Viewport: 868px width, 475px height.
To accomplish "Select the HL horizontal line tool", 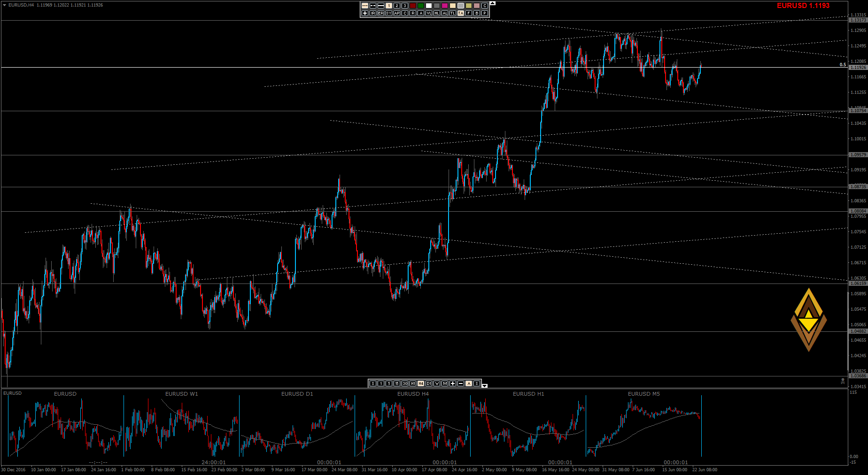I will coord(437,13).
